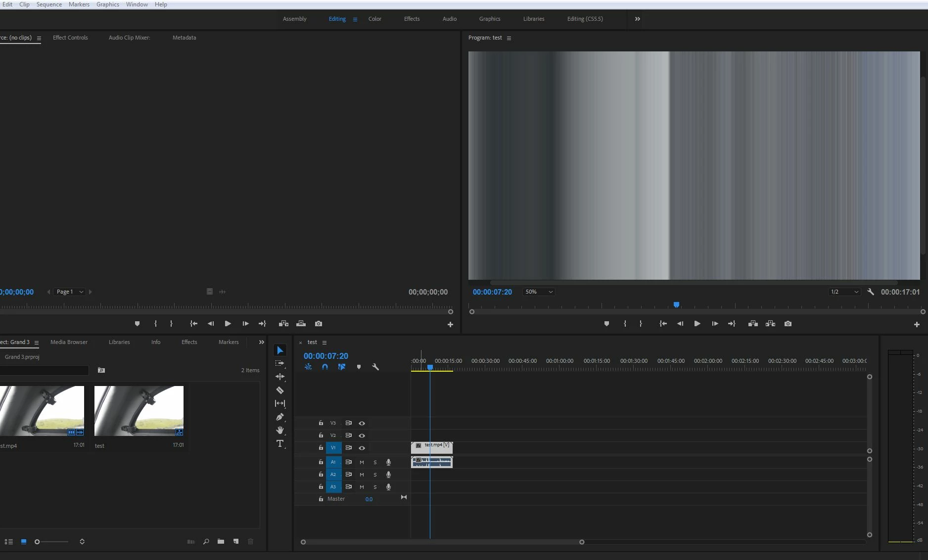
Task: Open Find search icon in Project panel
Action: (206, 542)
